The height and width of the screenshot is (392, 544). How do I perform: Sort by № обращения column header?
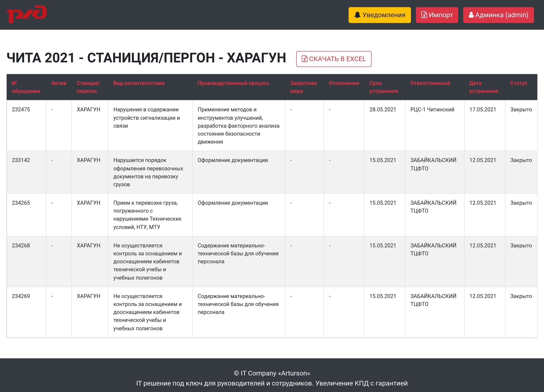[26, 87]
